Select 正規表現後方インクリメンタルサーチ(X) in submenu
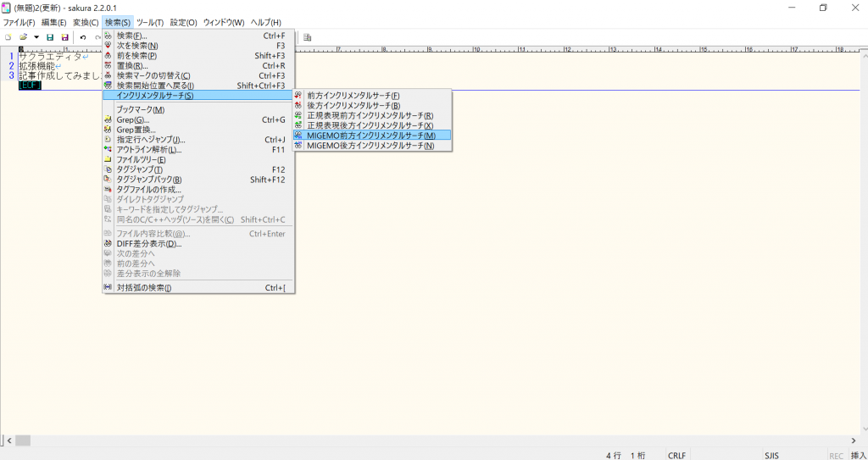 [x=373, y=125]
